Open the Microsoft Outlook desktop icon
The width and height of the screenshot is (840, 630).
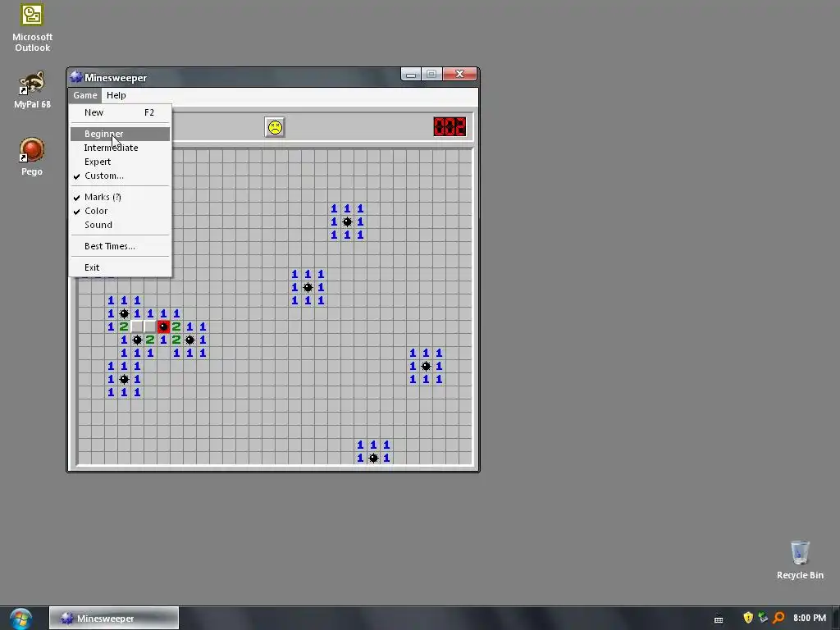(32, 28)
